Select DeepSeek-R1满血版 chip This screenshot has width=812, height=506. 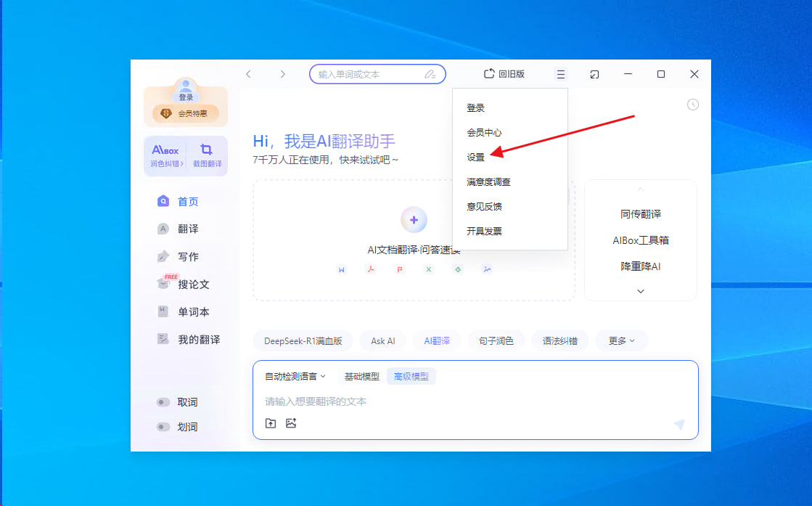pos(303,340)
